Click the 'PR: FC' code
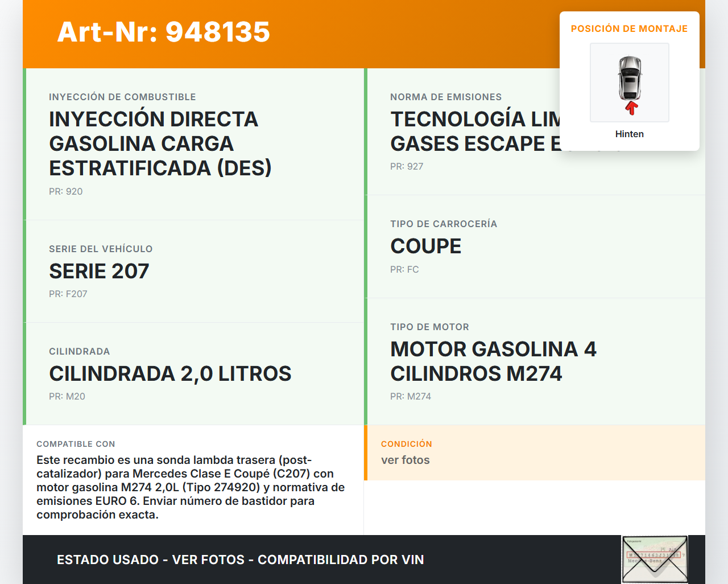The width and height of the screenshot is (728, 584). pyautogui.click(x=404, y=269)
